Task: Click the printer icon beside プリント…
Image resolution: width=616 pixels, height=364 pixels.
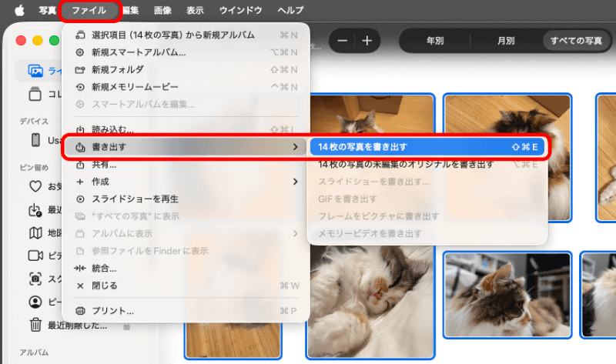Action: pos(80,311)
